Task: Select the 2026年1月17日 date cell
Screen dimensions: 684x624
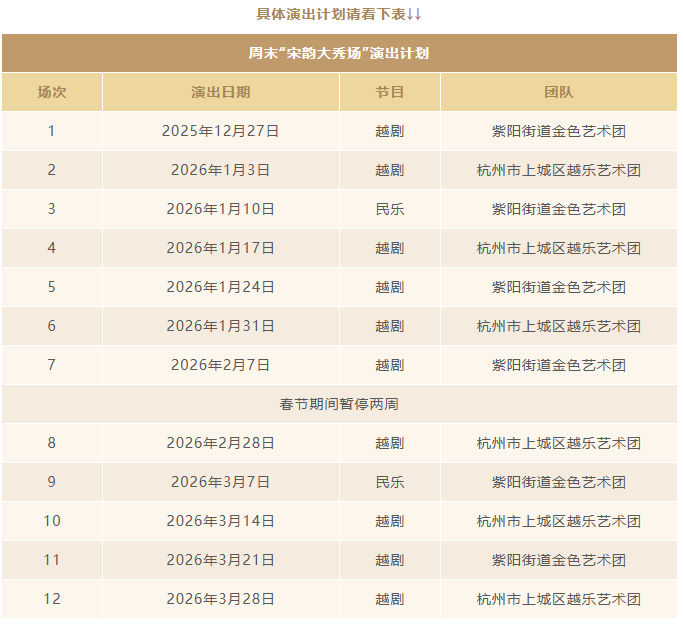Action: pos(220,248)
